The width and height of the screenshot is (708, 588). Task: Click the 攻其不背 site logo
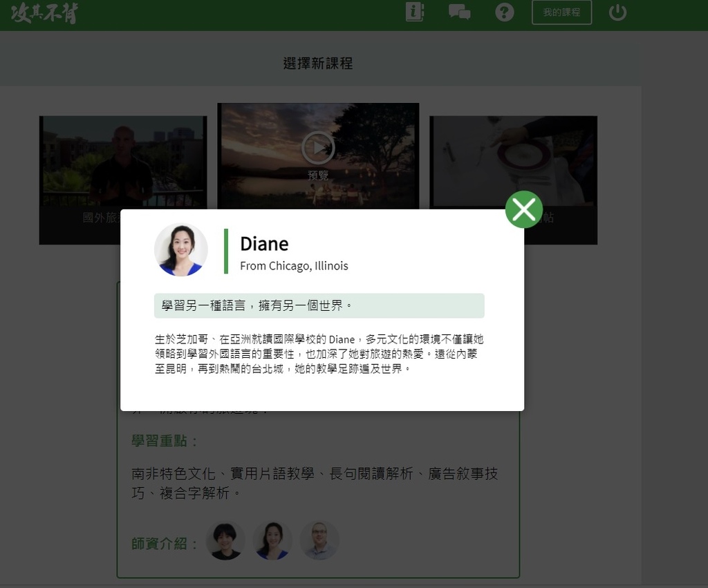(x=44, y=12)
